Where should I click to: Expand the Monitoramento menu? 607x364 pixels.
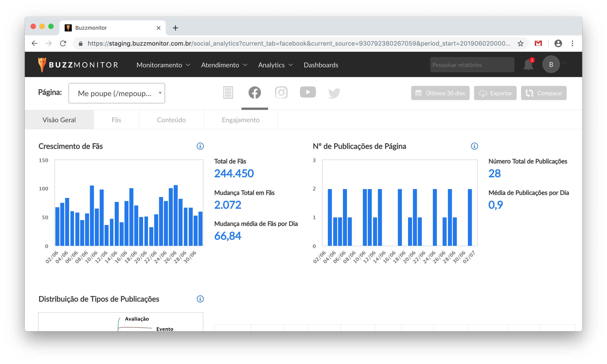[163, 65]
